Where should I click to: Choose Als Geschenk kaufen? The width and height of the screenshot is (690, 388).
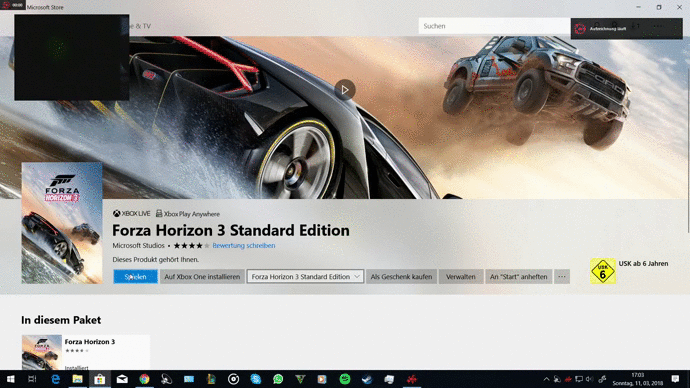(401, 277)
